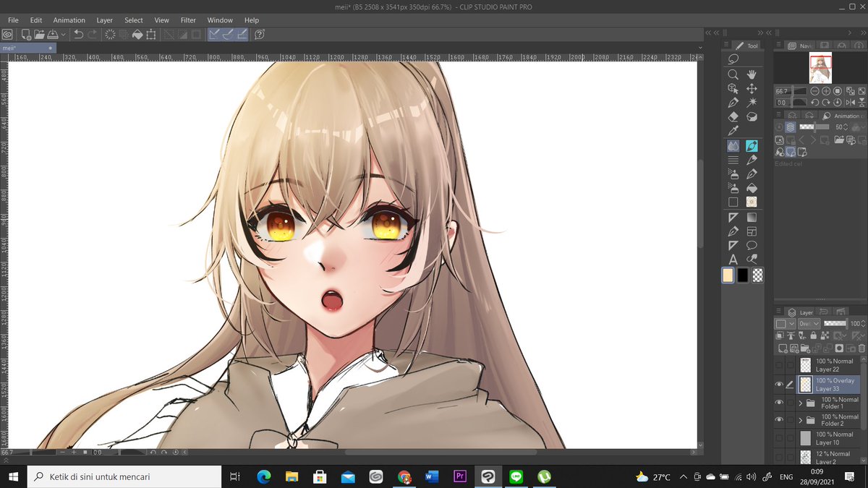868x488 pixels.
Task: Click Windows search box Ketik di sini
Action: coord(124,476)
